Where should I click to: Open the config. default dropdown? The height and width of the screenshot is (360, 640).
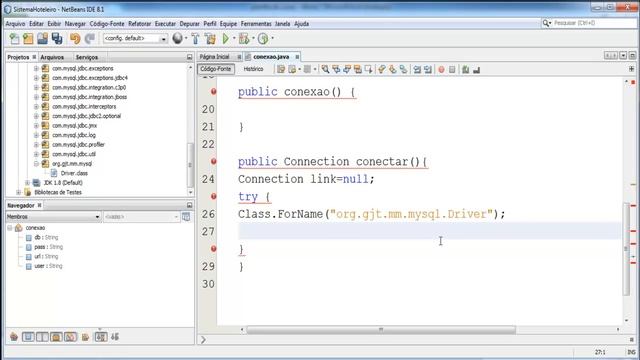163,39
